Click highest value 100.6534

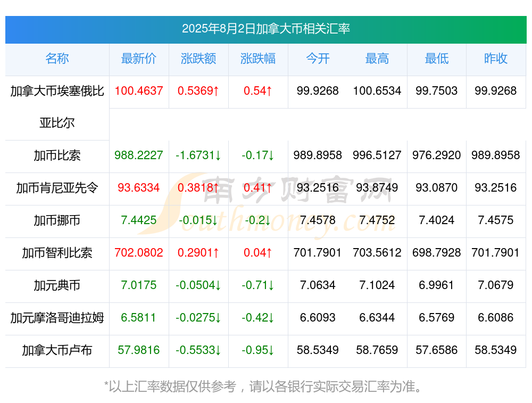click(x=377, y=91)
